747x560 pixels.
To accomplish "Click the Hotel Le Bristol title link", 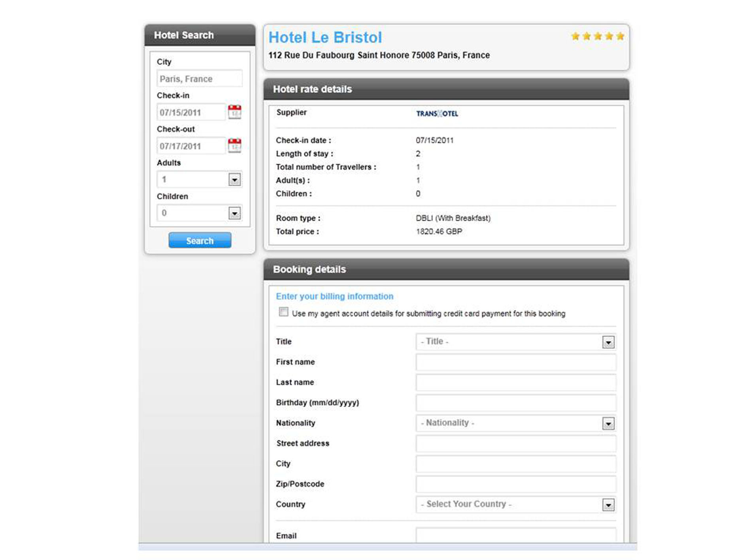I will tap(325, 38).
